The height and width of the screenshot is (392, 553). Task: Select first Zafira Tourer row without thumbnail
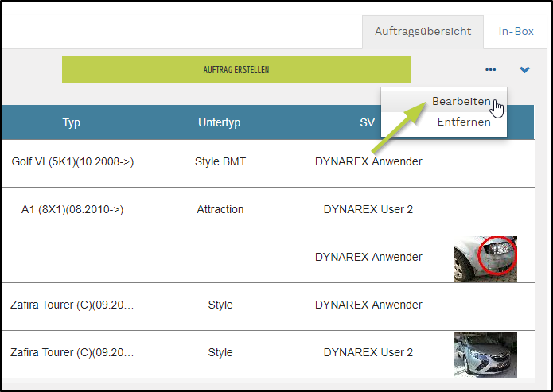click(72, 305)
